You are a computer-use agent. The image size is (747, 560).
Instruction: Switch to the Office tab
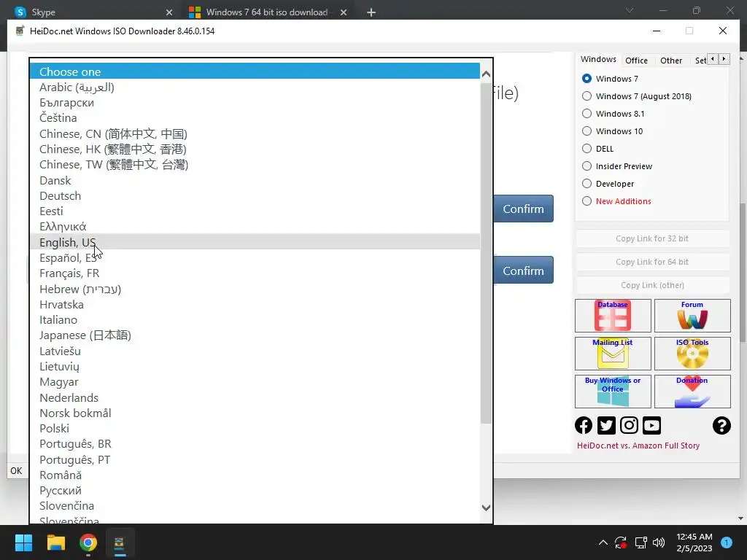coord(636,61)
